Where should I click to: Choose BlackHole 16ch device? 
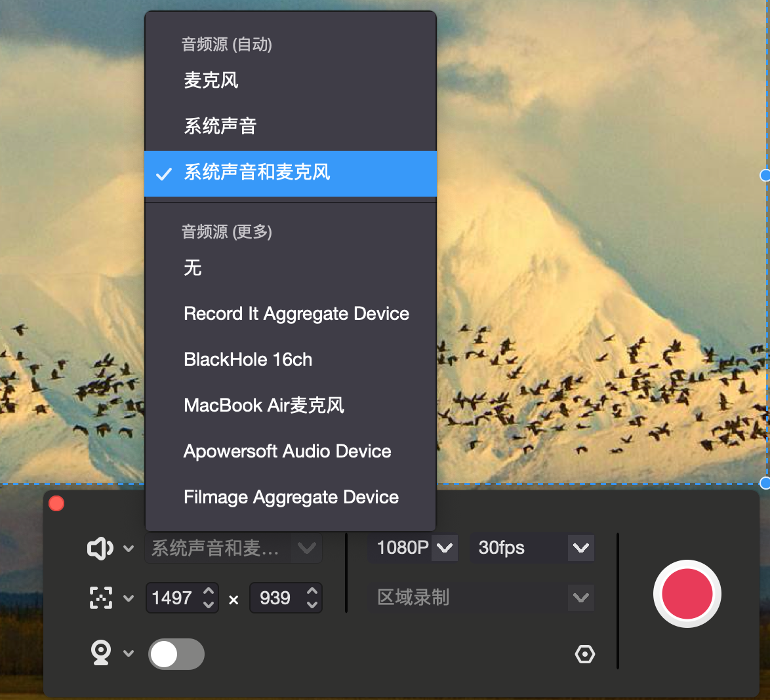tap(290, 359)
